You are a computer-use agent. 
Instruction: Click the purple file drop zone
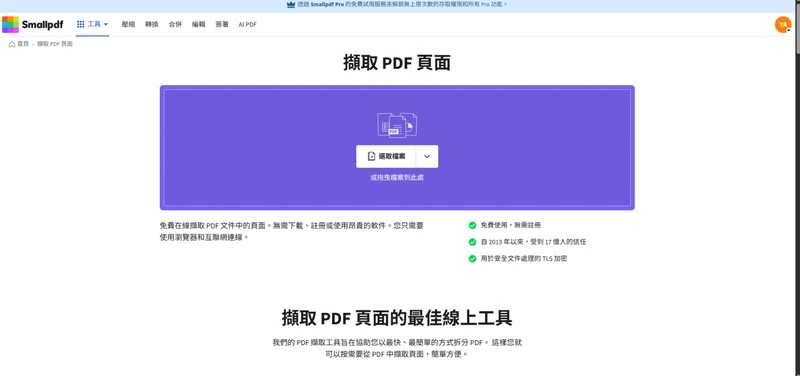point(397,147)
